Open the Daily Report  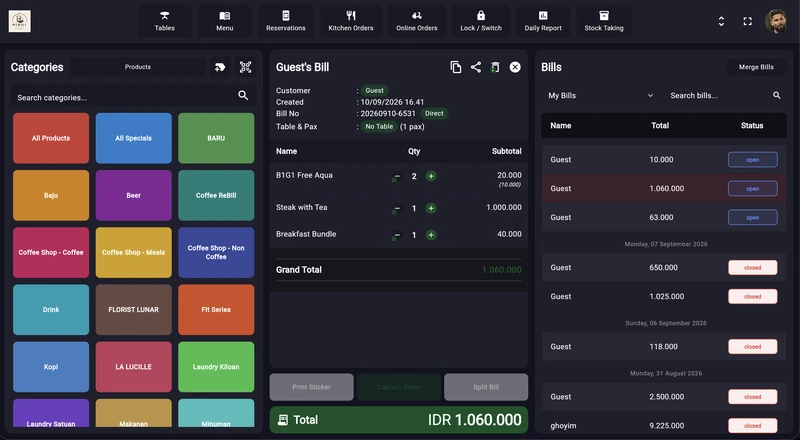coord(543,21)
